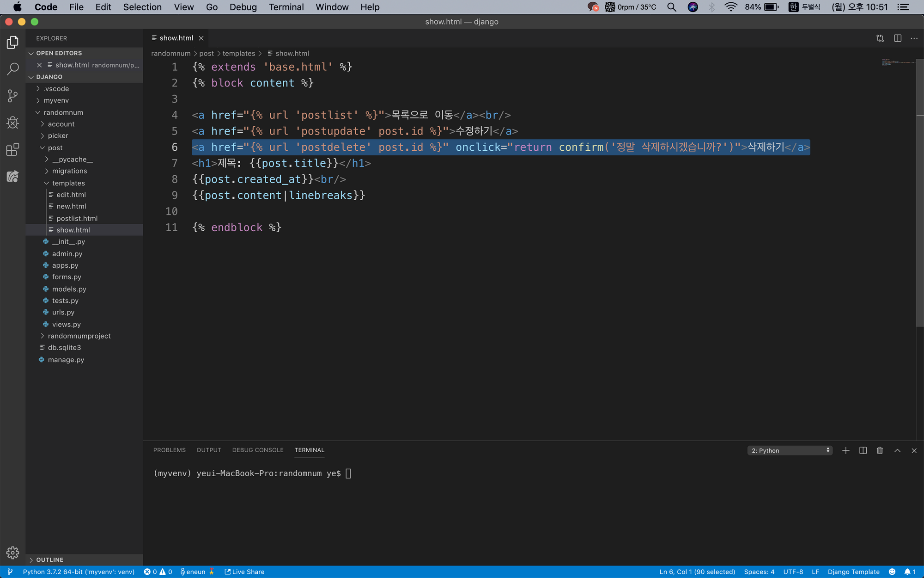
Task: Expand the OUTLINE section
Action: [49, 560]
